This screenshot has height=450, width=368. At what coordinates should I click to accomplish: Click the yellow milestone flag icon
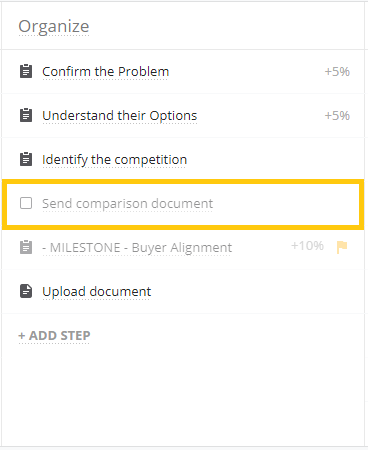point(342,247)
